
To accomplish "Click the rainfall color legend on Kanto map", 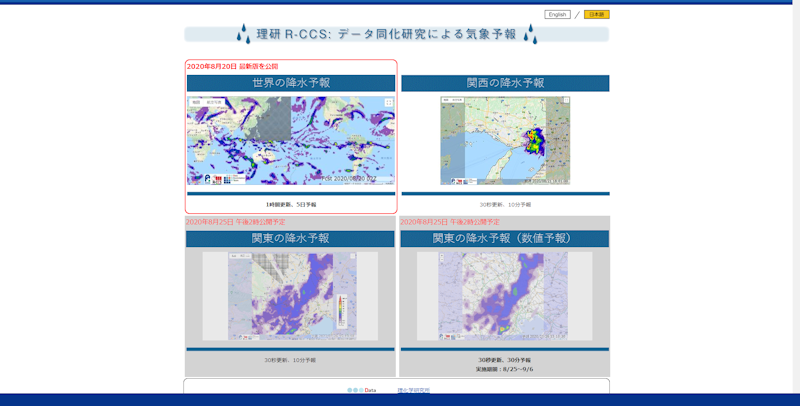I will [x=341, y=311].
